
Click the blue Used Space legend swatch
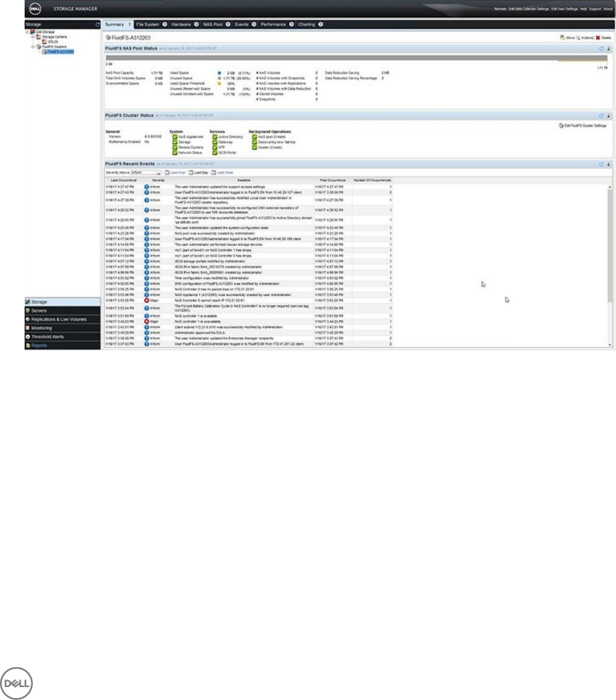coord(219,72)
